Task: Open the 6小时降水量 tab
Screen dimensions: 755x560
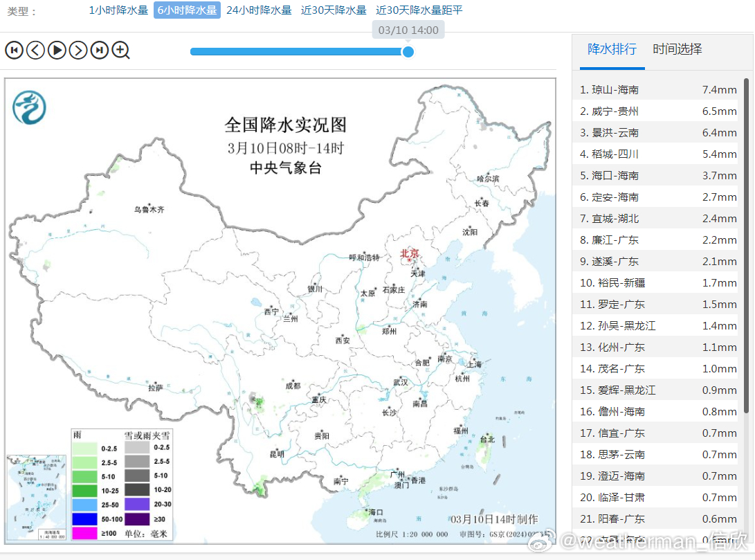Action: (x=186, y=11)
